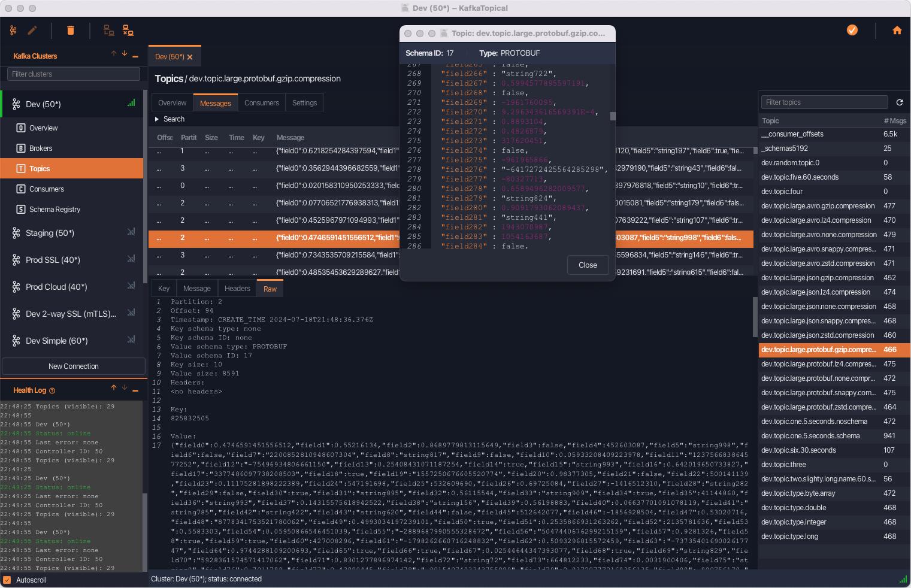Click the trash delete toolbar icon
This screenshot has width=911, height=588.
point(71,31)
